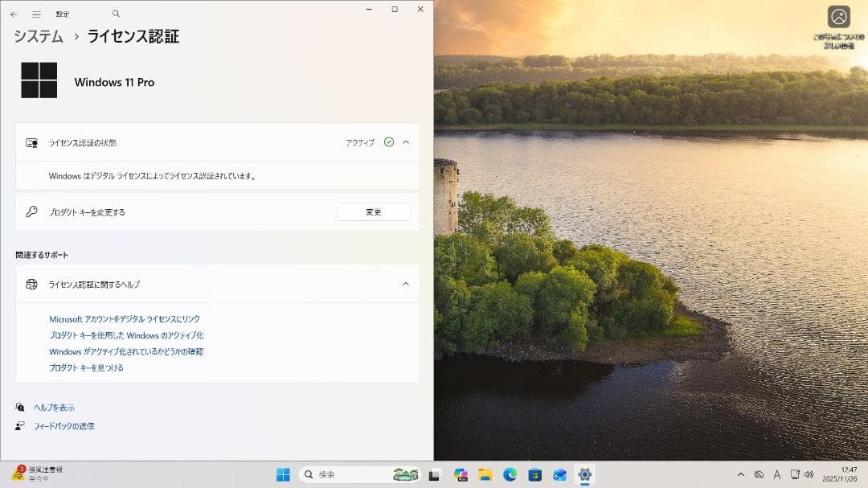Click フィードバックの送信 link
This screenshot has width=868, height=488.
pyautogui.click(x=63, y=426)
